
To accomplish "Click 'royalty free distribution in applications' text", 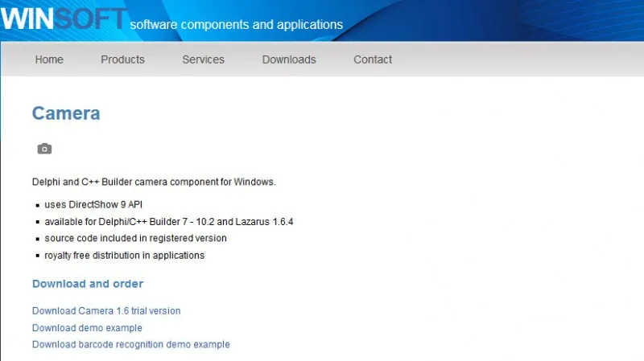I will click(x=125, y=256).
